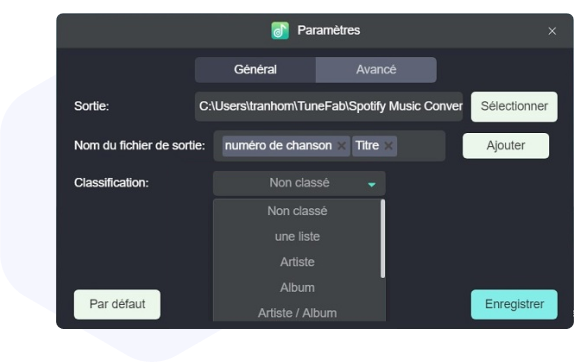The height and width of the screenshot is (363, 584).
Task: Remove the Titre tag
Action: (x=388, y=146)
